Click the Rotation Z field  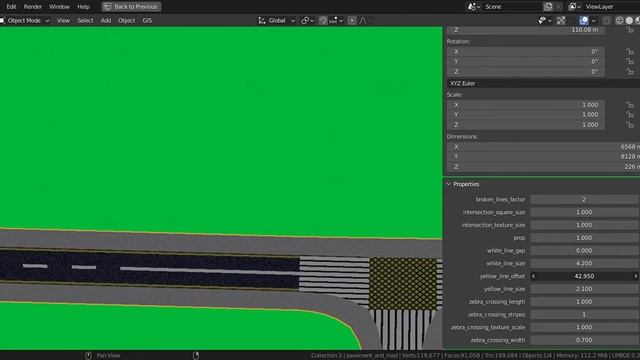526,71
